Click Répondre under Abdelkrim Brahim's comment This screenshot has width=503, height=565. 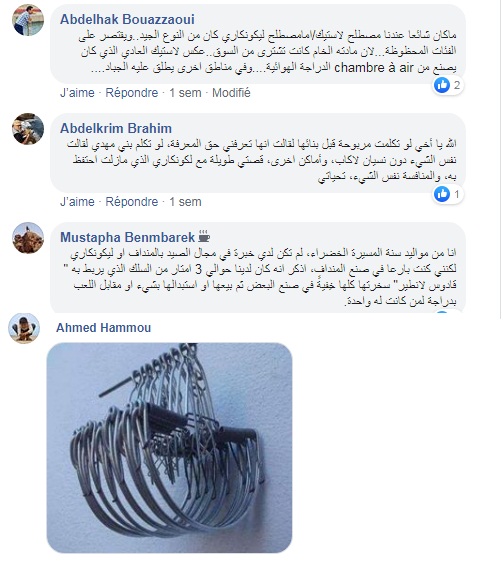tap(132, 202)
